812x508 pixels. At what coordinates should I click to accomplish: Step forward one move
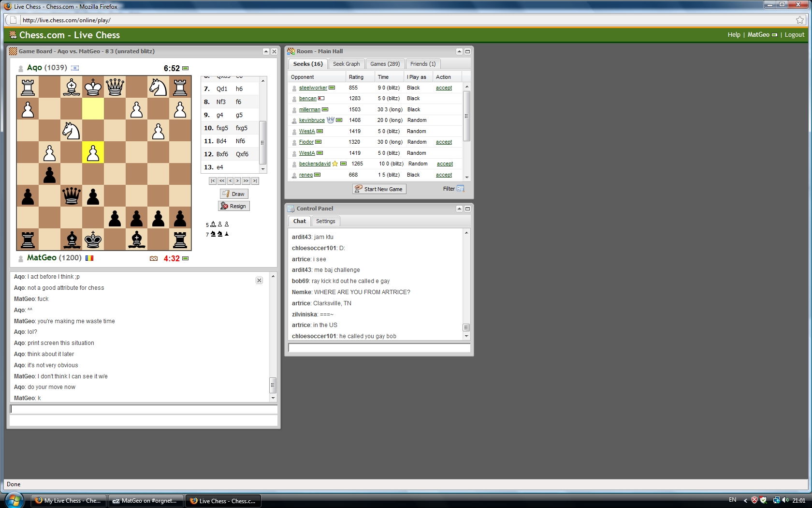(x=237, y=181)
